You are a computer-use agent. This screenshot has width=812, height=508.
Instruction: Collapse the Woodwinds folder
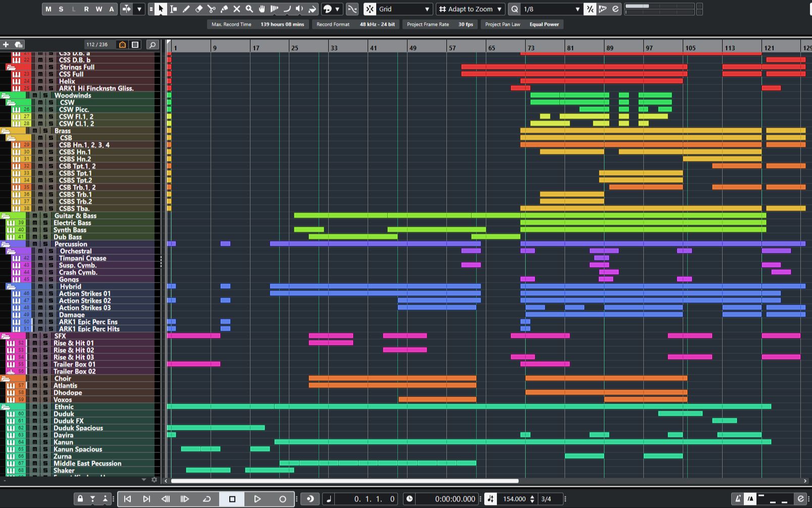click(6, 96)
